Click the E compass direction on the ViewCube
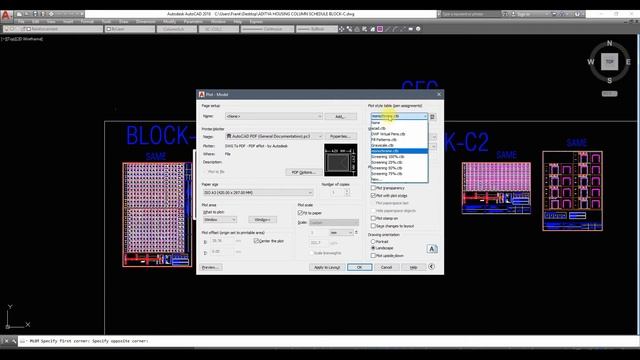 pos(628,62)
